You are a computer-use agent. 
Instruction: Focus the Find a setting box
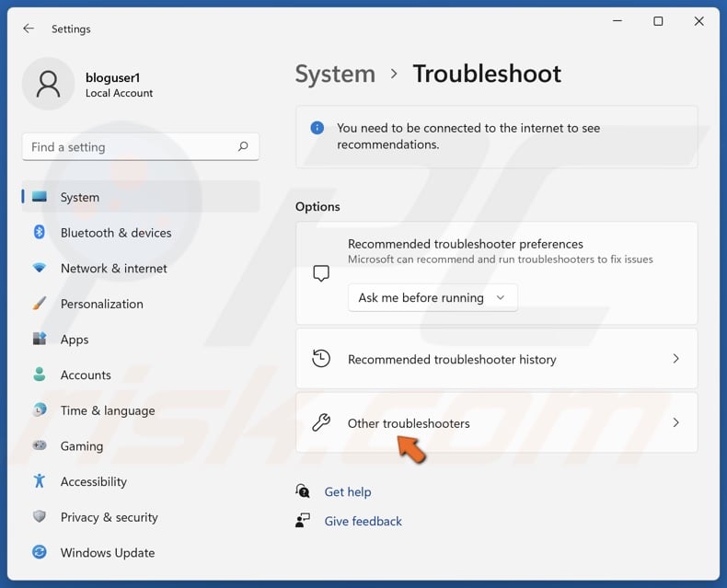click(x=141, y=147)
